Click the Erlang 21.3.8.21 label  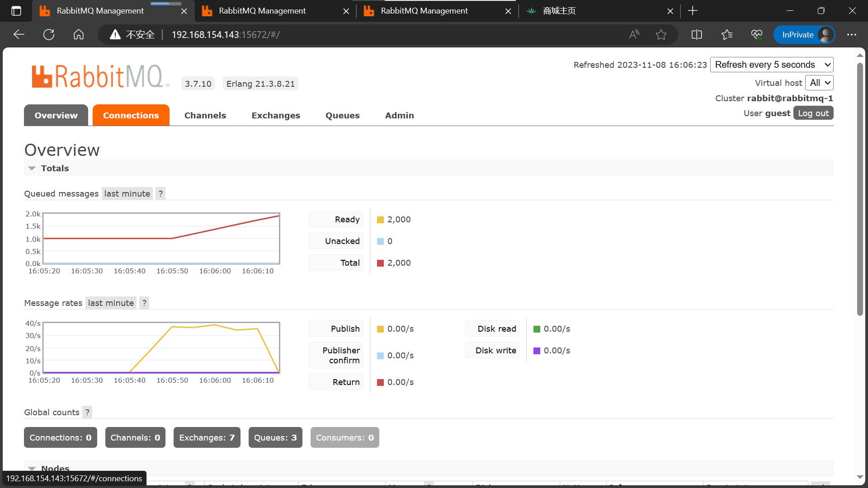(260, 84)
